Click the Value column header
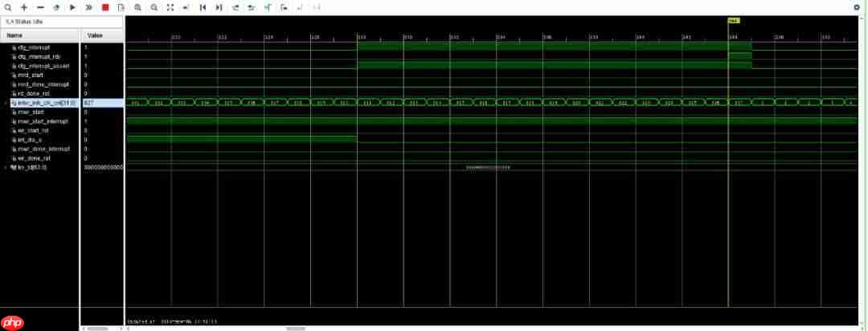This screenshot has height=331, width=868. (102, 35)
